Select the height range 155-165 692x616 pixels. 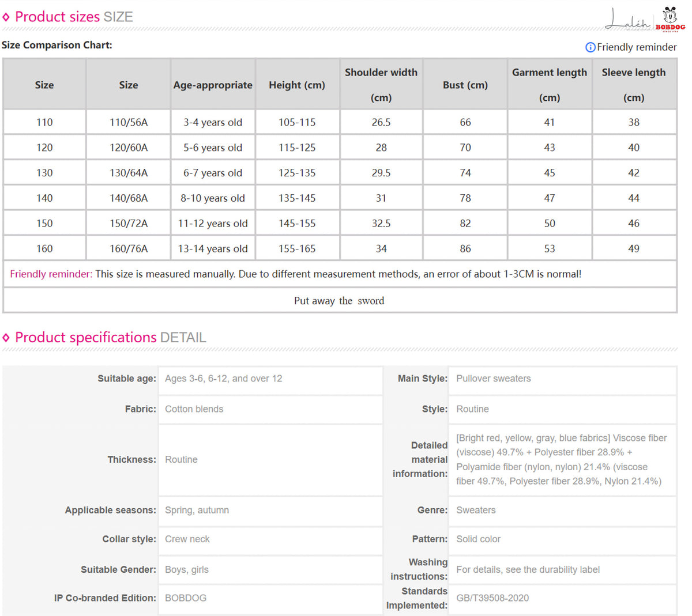(x=297, y=249)
